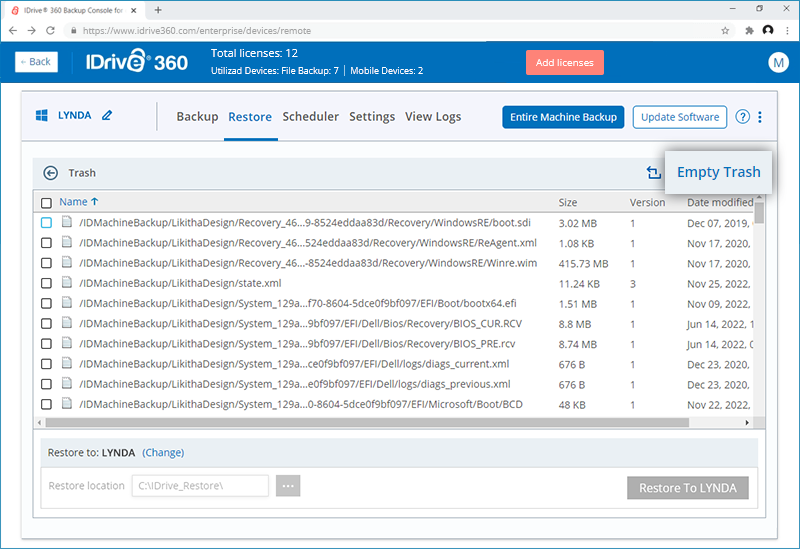
Task: Click the horizontal scrollbar thumb below the list
Action: tap(367, 422)
